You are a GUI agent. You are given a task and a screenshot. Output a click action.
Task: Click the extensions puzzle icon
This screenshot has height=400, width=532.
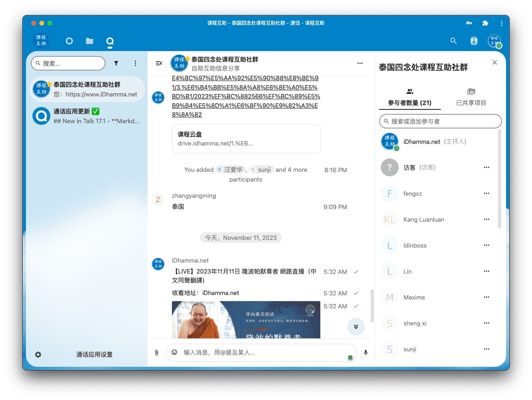point(485,23)
